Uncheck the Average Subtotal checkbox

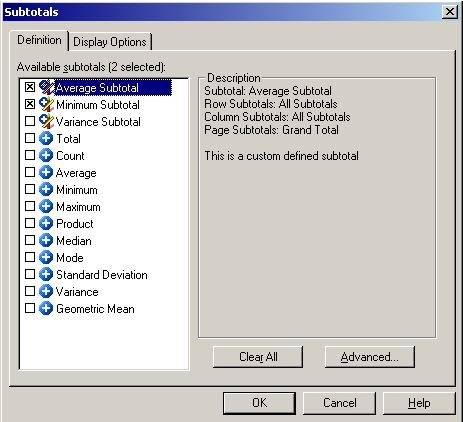[30, 87]
